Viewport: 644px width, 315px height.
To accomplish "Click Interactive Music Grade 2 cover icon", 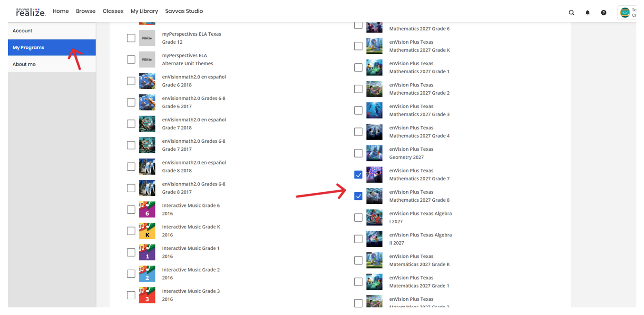I will tap(147, 274).
